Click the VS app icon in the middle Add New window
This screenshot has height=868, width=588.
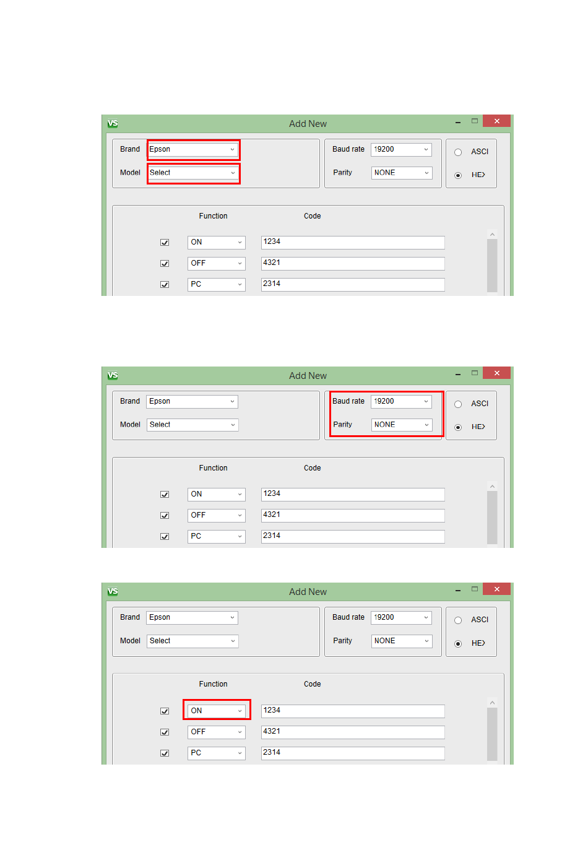113,375
